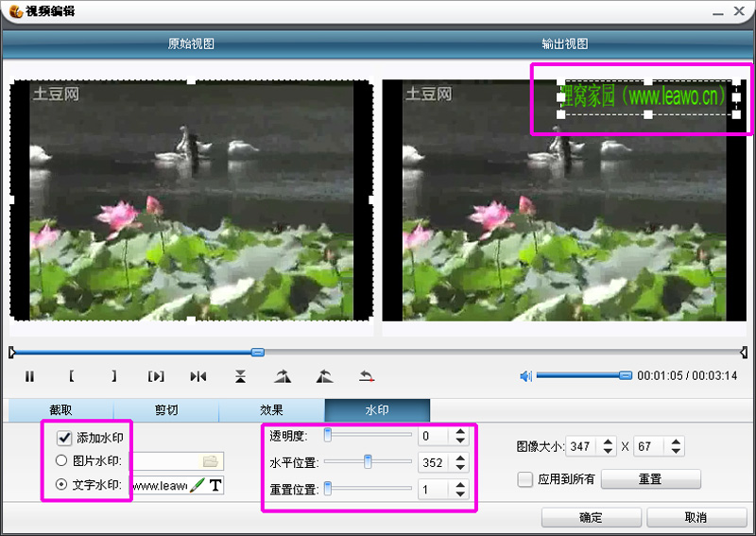This screenshot has height=536, width=756.
Task: Click the volume slider handle
Action: 626,375
